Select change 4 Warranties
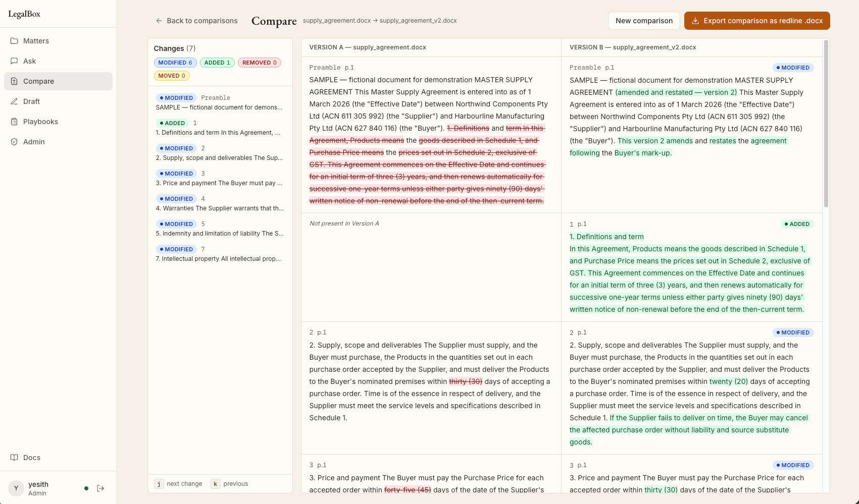Screen dimensions: 859x504 click(x=220, y=203)
